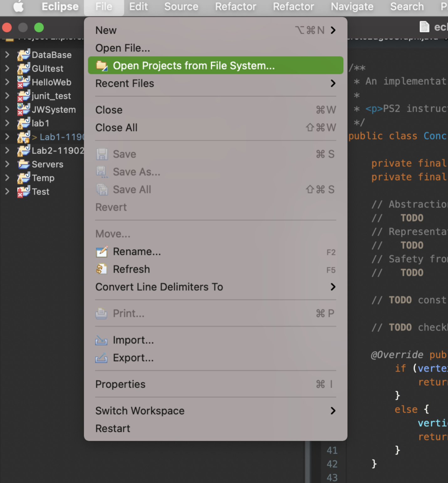Click line number 42 in editor gutter
448x483 pixels.
(x=332, y=464)
